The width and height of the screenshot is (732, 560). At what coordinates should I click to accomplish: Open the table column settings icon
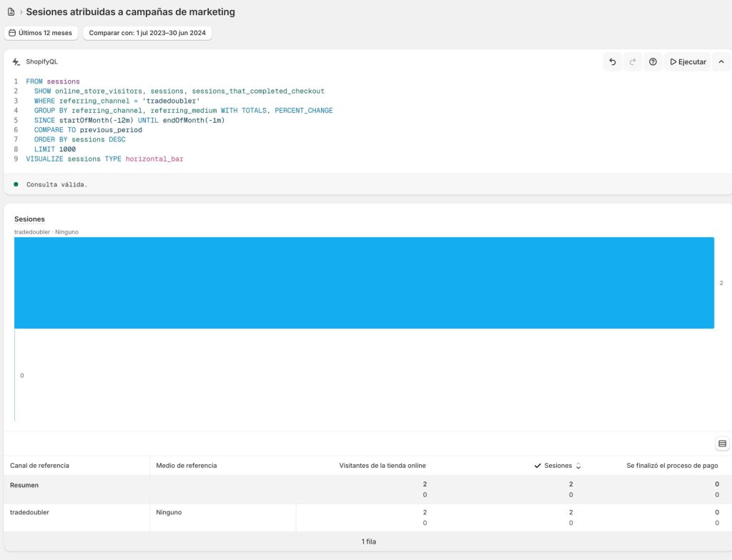722,444
